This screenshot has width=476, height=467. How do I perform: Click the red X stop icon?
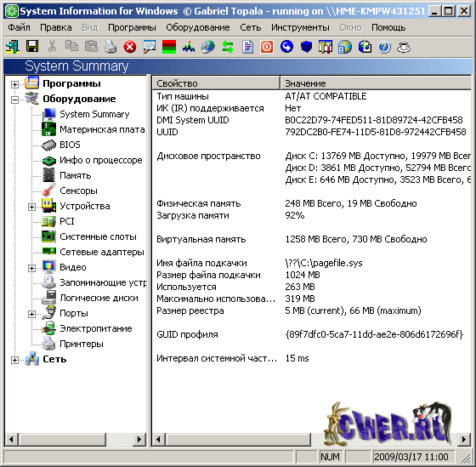129,47
